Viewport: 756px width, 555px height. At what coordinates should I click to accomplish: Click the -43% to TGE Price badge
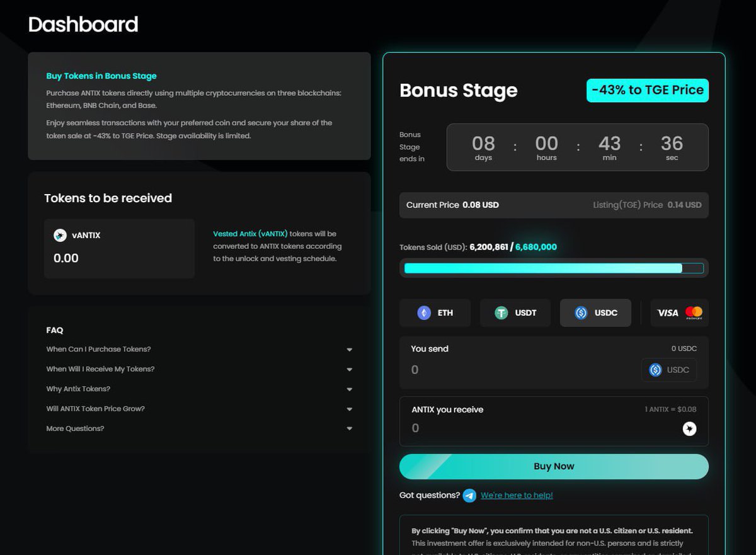(x=648, y=90)
